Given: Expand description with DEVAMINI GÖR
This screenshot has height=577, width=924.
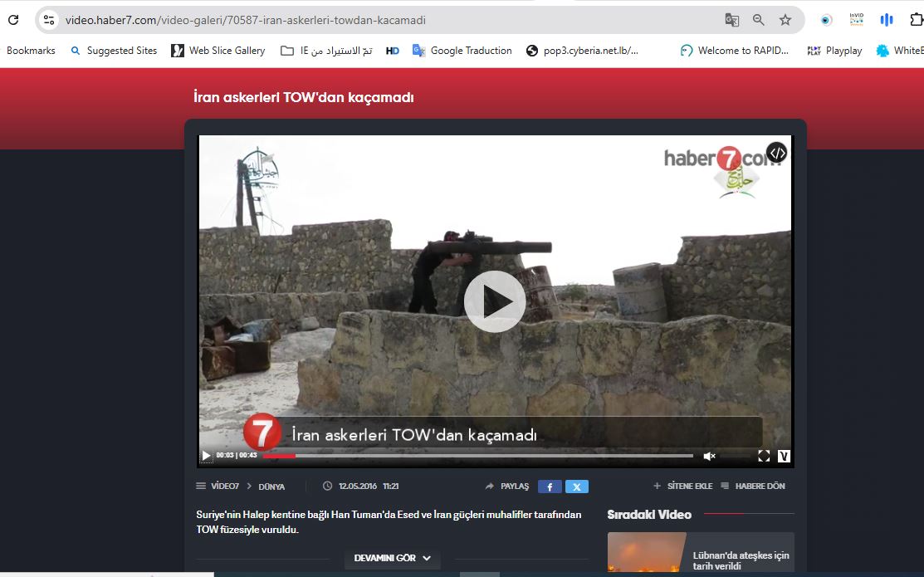Looking at the screenshot, I should point(393,558).
